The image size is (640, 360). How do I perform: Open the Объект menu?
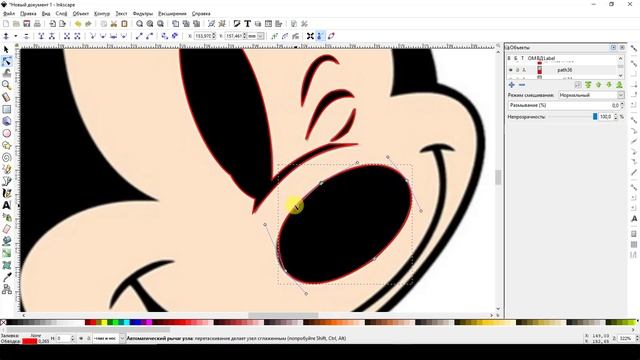81,13
